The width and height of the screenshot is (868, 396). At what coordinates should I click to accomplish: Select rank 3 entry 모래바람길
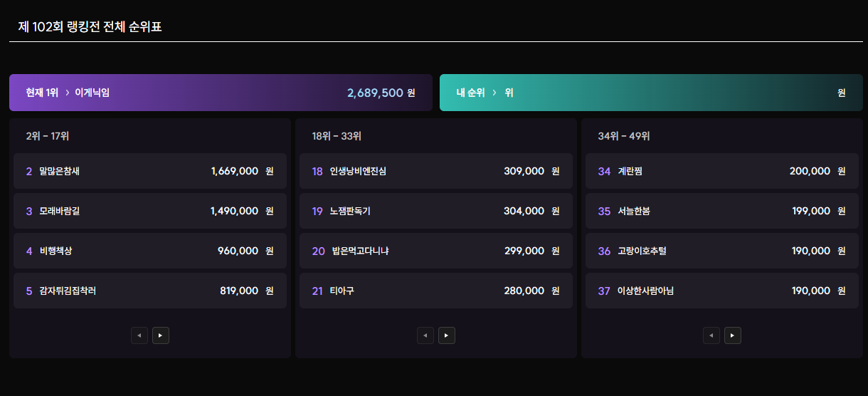click(x=150, y=211)
